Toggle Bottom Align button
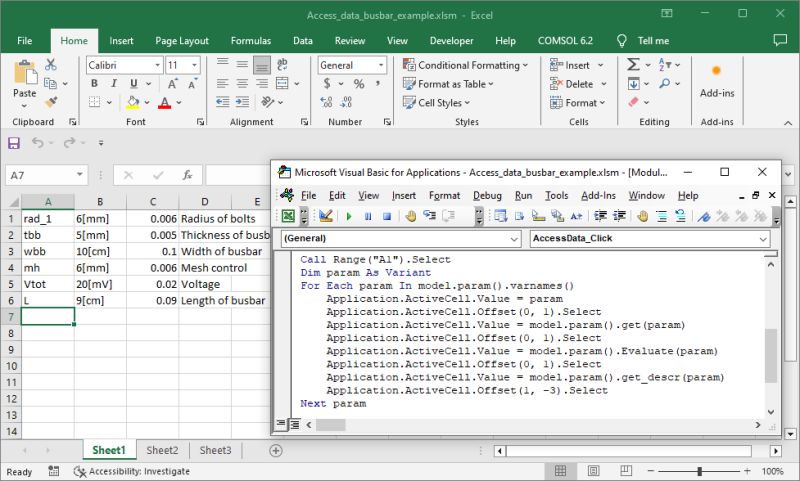This screenshot has height=481, width=800. tap(262, 65)
